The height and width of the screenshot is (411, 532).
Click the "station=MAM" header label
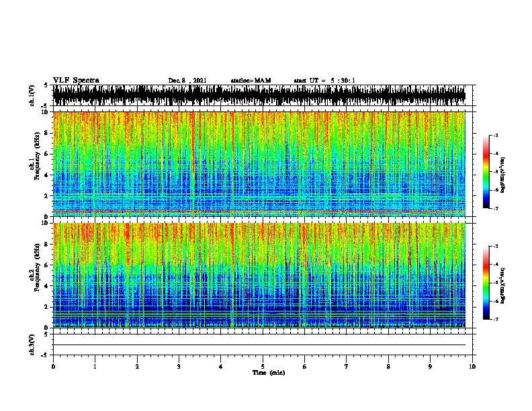tap(251, 81)
